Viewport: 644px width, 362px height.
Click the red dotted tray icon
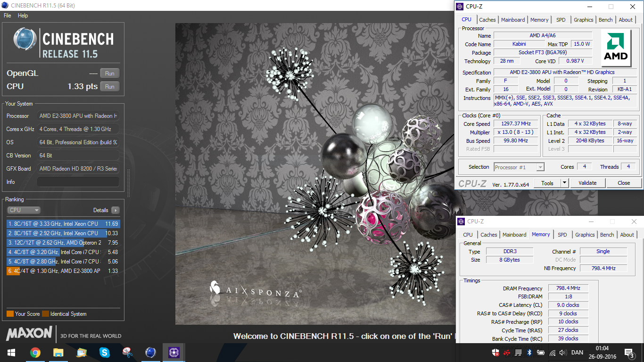coord(507,353)
